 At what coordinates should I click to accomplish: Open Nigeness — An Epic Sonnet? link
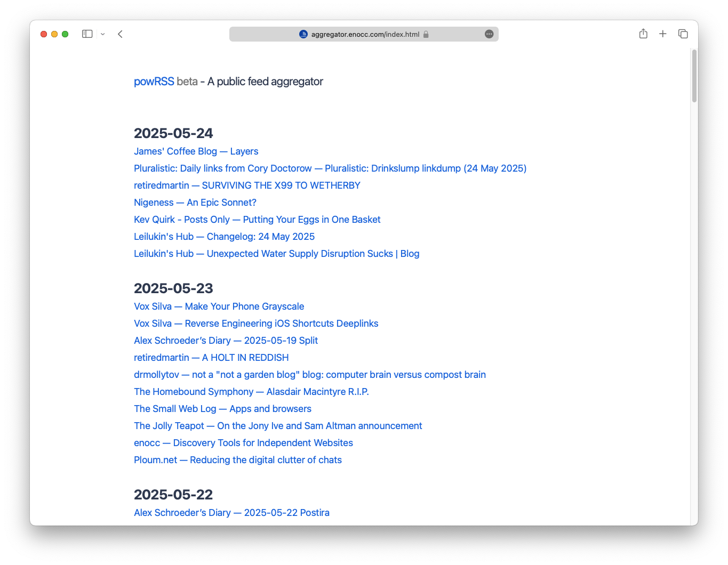(195, 203)
